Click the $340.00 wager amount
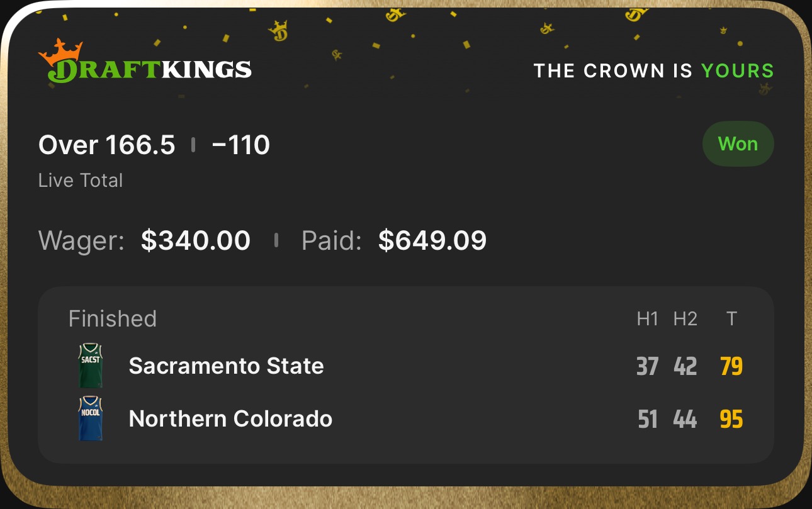This screenshot has height=509, width=812. (x=196, y=241)
